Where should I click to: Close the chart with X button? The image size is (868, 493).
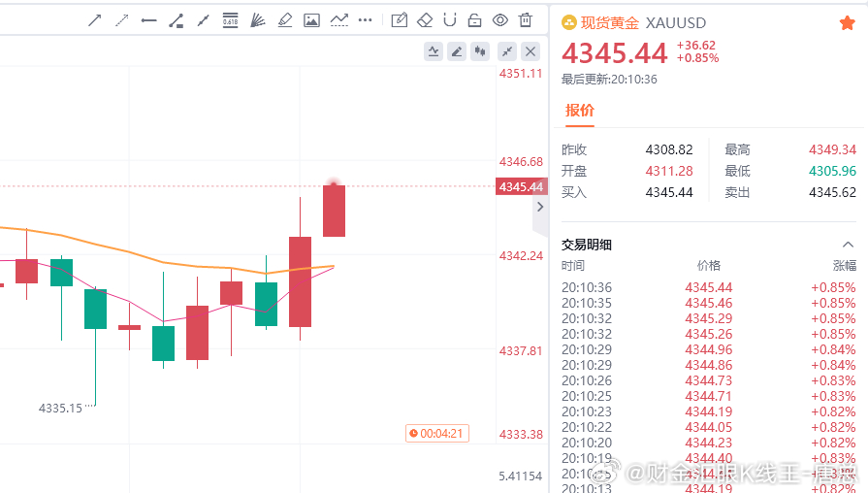tap(530, 51)
